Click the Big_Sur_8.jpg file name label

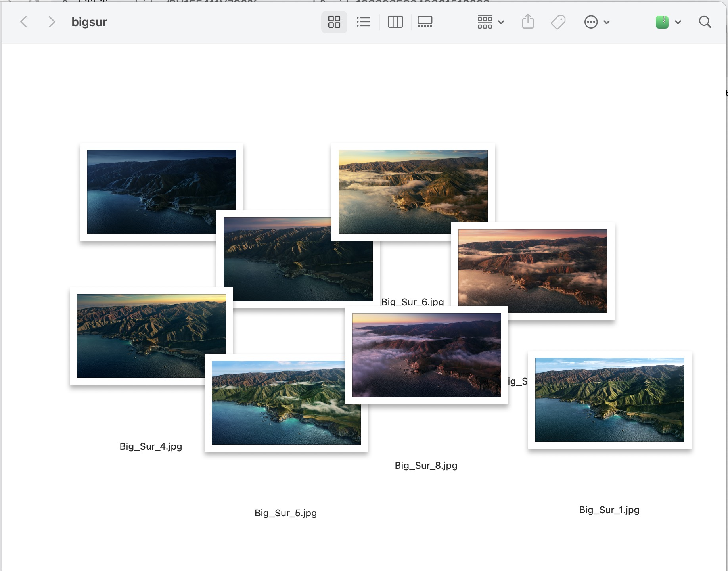(x=426, y=466)
